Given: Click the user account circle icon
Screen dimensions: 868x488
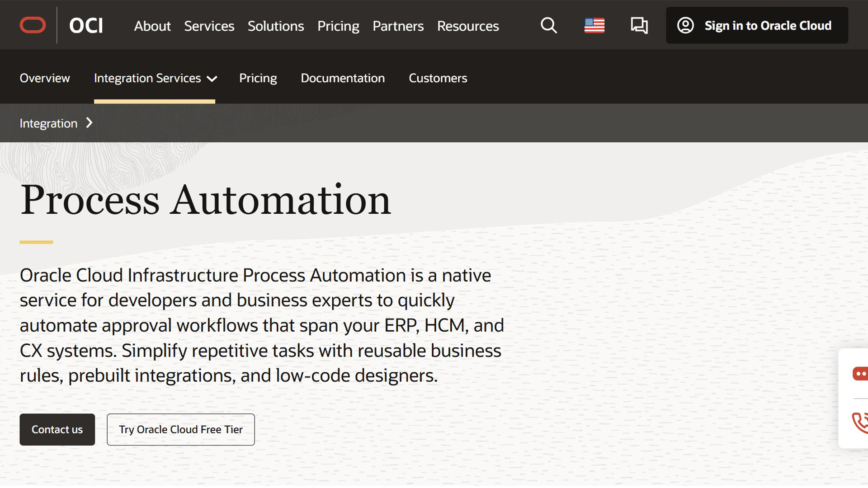Looking at the screenshot, I should (x=685, y=25).
